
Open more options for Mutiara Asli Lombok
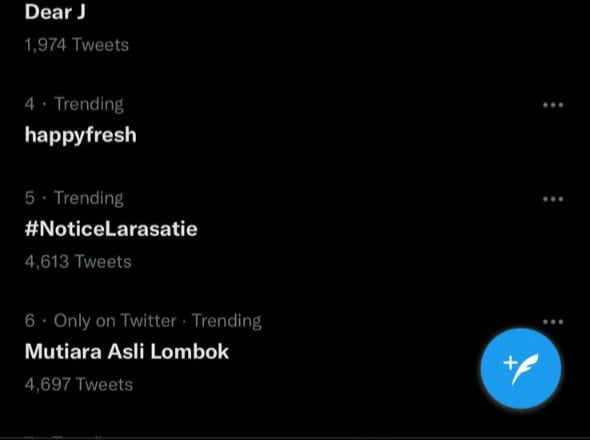click(x=553, y=322)
